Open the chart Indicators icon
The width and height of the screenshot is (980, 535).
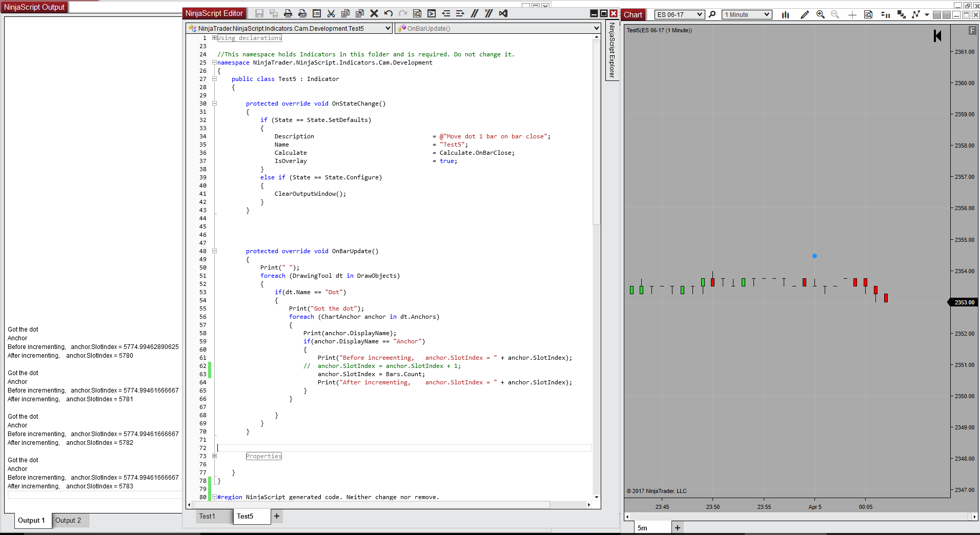(x=885, y=15)
